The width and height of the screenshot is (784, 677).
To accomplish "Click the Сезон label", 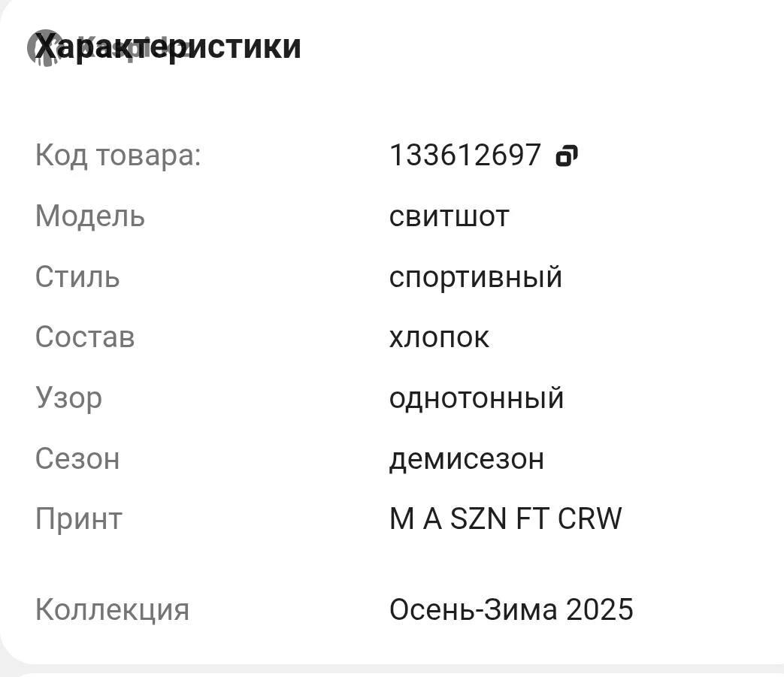I will click(x=77, y=458).
